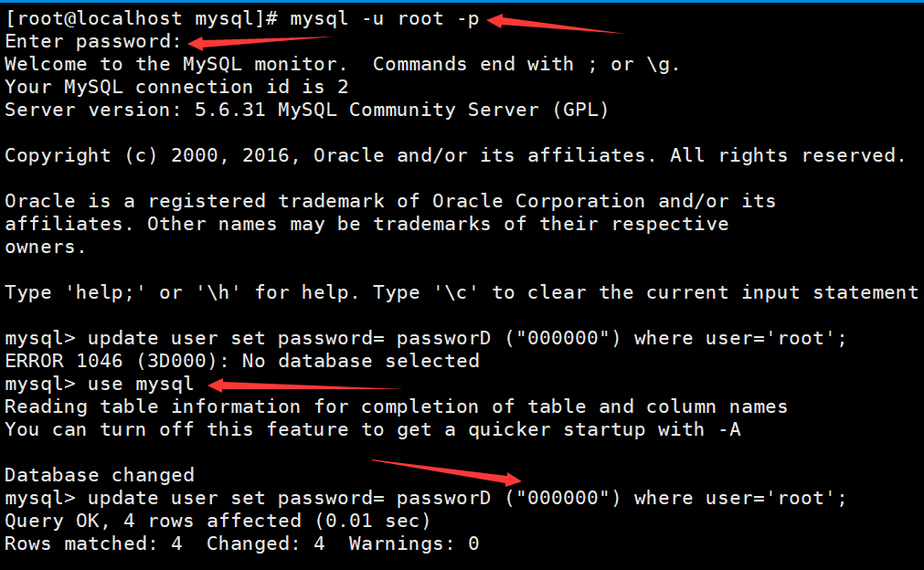Click the red arrow next to "use mysql"

tap(292, 385)
